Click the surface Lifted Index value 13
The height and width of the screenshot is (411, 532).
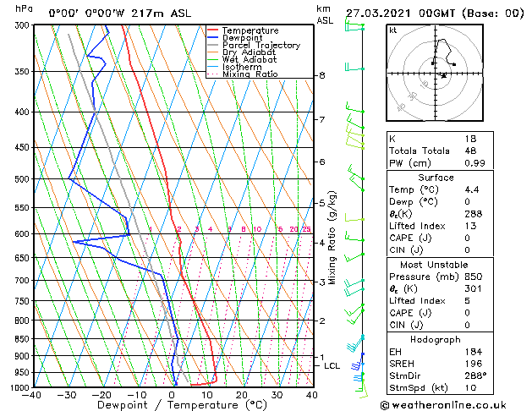click(470, 226)
